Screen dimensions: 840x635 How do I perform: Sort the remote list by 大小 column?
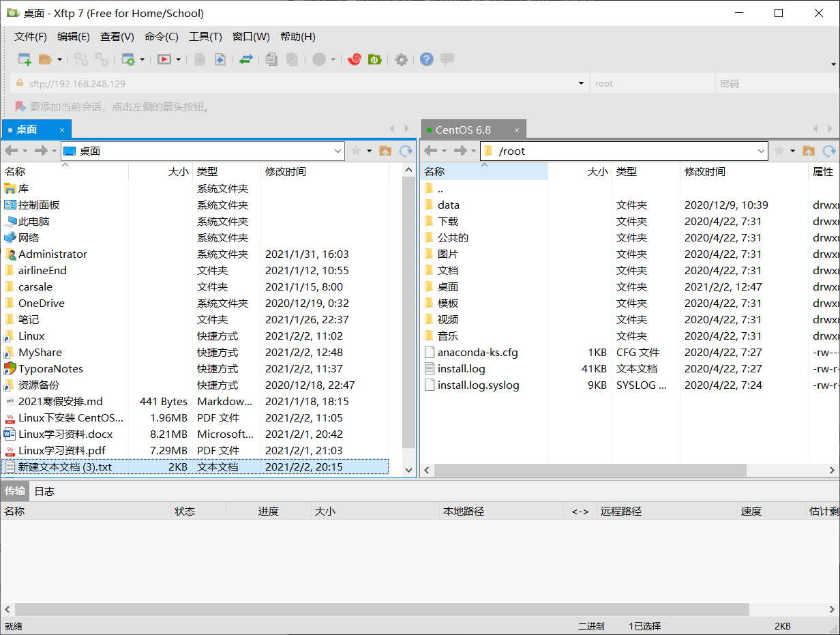pyautogui.click(x=580, y=172)
